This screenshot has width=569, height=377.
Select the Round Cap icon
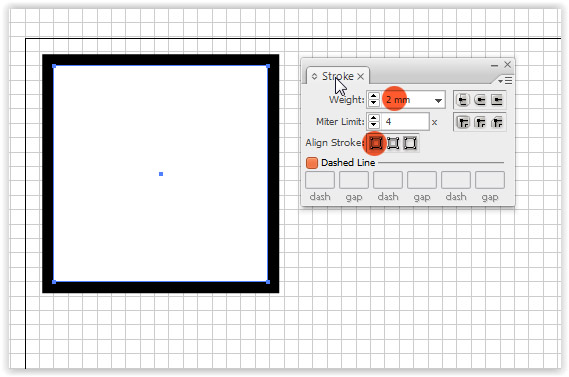[480, 100]
